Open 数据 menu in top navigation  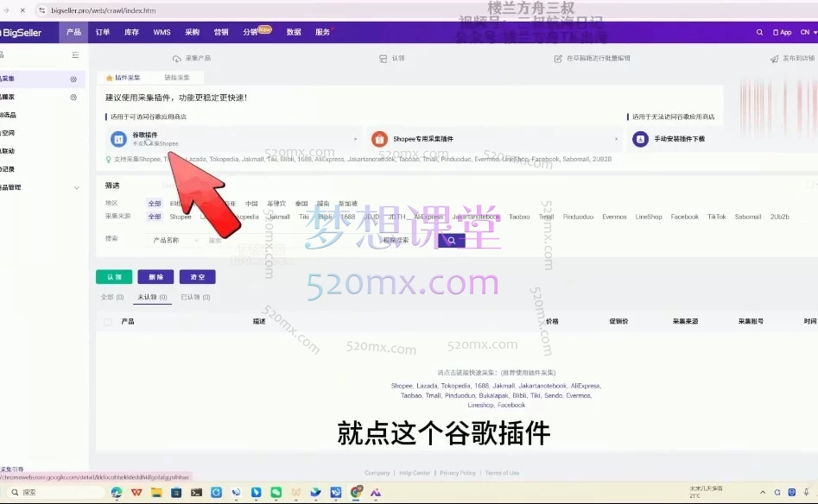[x=294, y=32]
